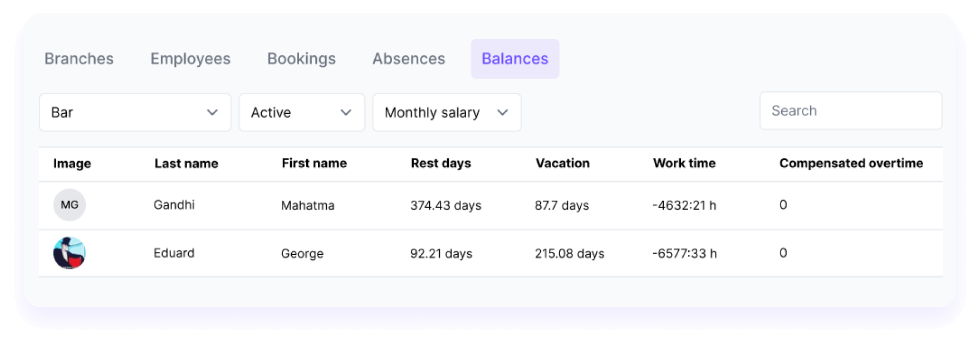This screenshot has height=344, width=980.
Task: Expand the Bar branch dropdown
Action: tap(135, 113)
